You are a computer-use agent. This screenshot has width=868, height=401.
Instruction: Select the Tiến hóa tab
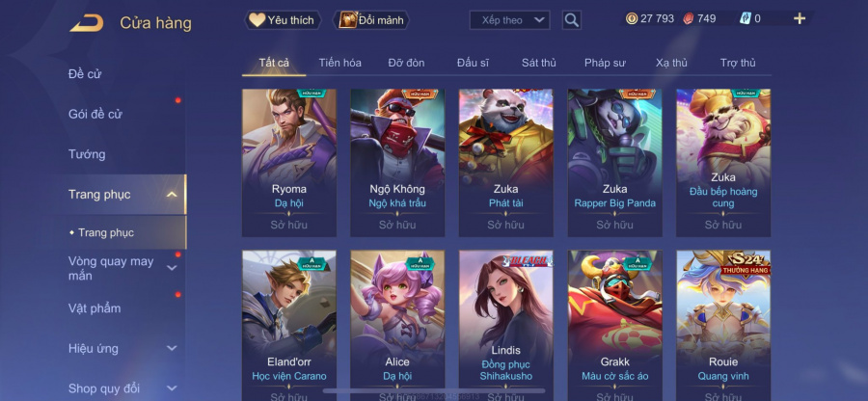339,63
